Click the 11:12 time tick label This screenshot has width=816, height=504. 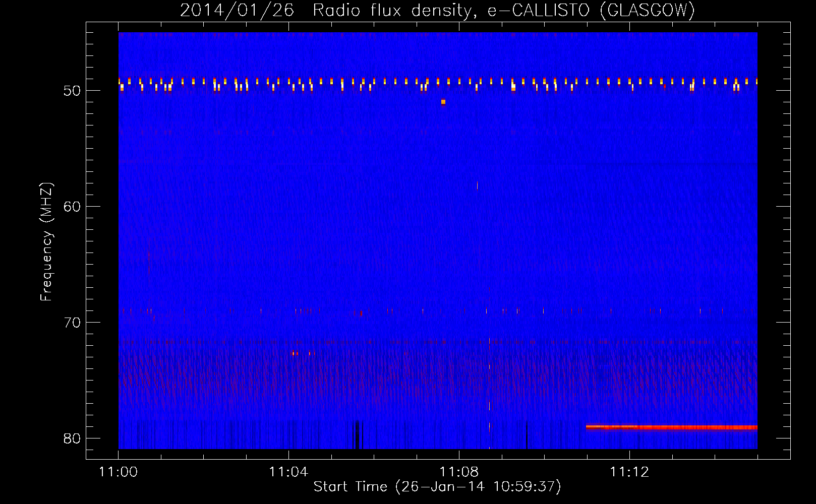coord(629,472)
